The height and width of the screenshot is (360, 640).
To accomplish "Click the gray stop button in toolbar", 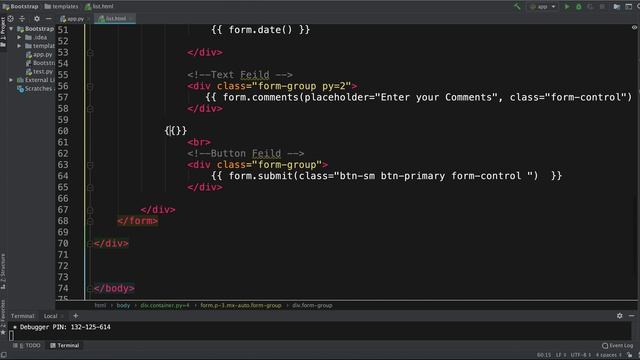I will pyautogui.click(x=602, y=7).
